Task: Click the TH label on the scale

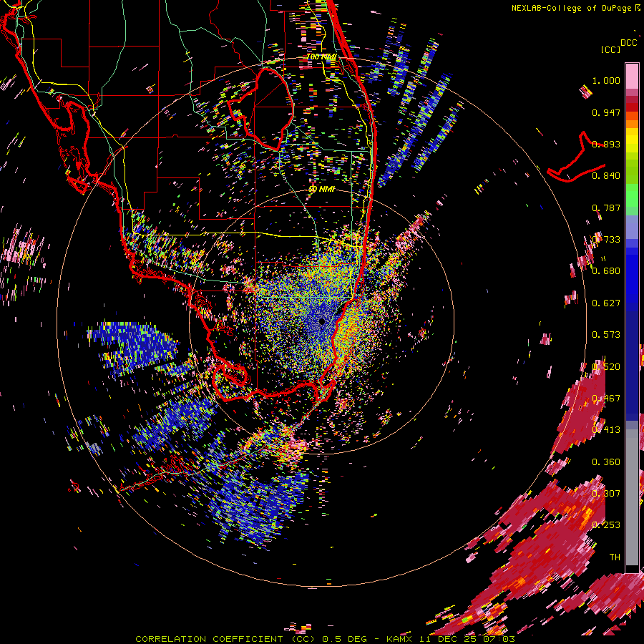Action: tap(615, 557)
